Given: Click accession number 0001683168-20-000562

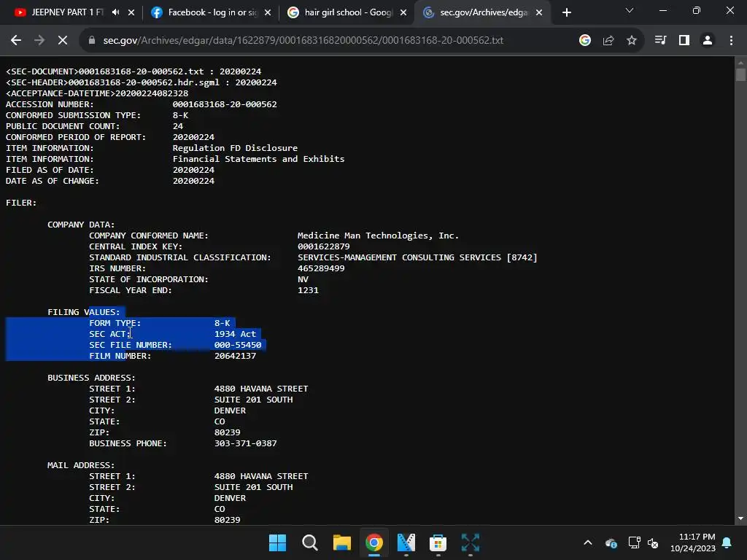Looking at the screenshot, I should pos(225,104).
